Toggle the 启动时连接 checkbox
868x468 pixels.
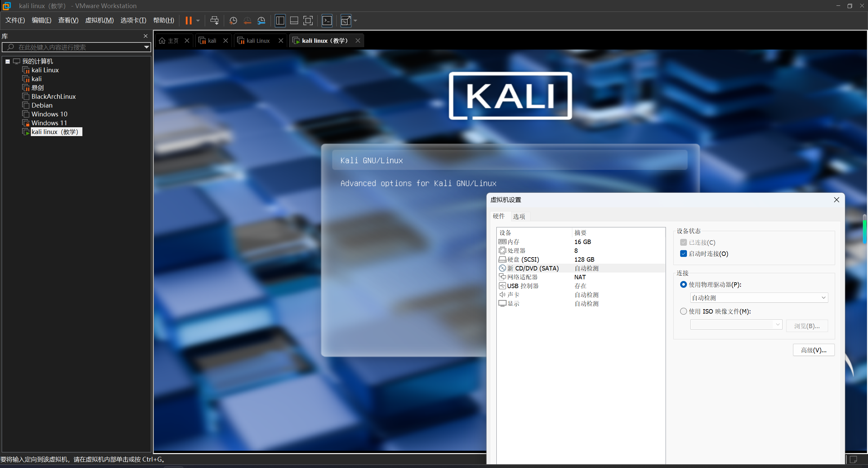[x=684, y=254]
